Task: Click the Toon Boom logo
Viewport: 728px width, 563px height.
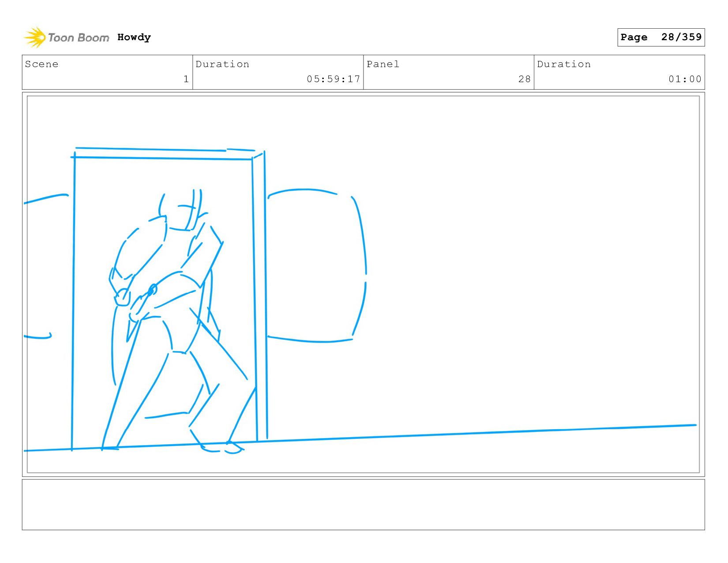Action: (x=66, y=38)
